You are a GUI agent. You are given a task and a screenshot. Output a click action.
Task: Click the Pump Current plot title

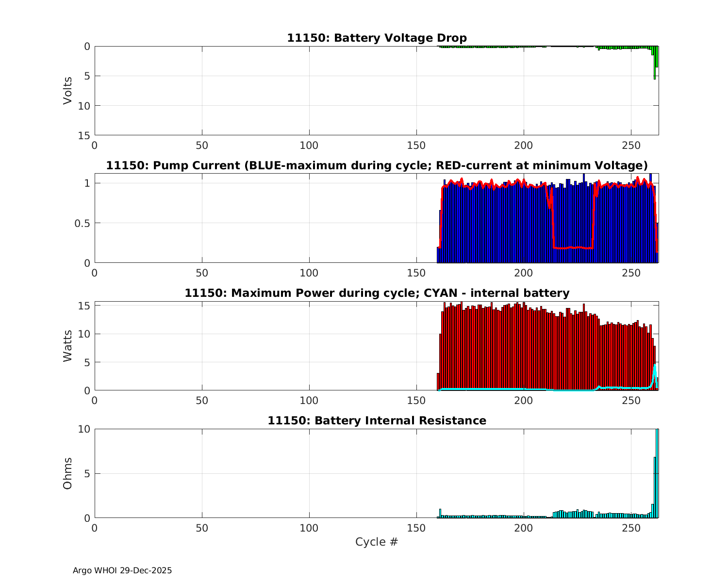tap(377, 165)
